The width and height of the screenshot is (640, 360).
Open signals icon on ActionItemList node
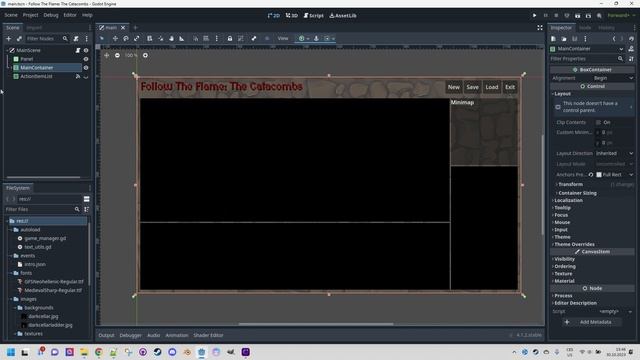[78, 76]
